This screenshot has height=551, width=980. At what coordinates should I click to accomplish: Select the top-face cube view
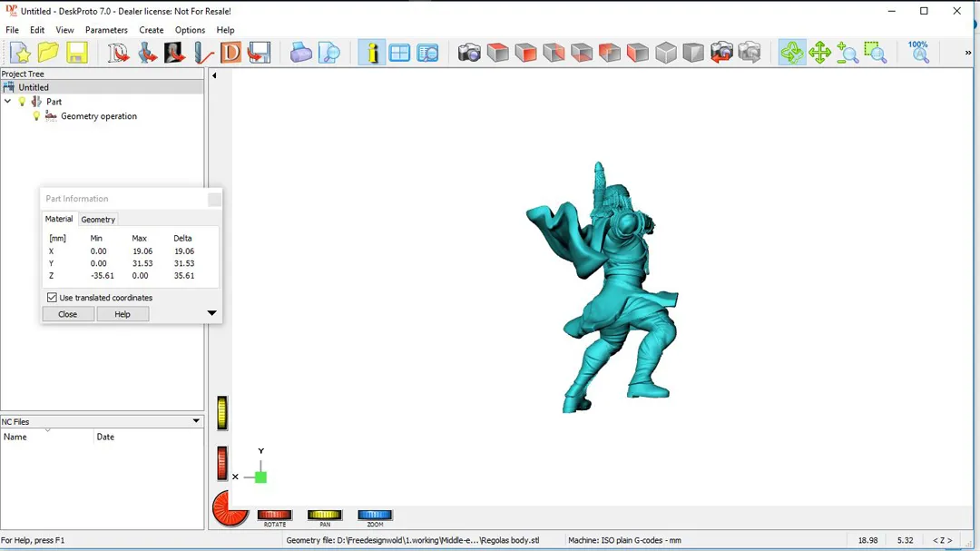[497, 53]
